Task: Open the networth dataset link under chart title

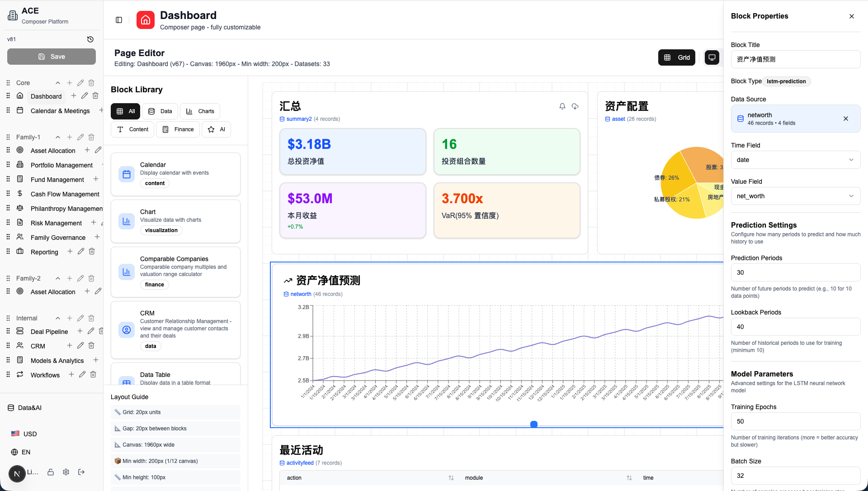Action: coord(301,294)
